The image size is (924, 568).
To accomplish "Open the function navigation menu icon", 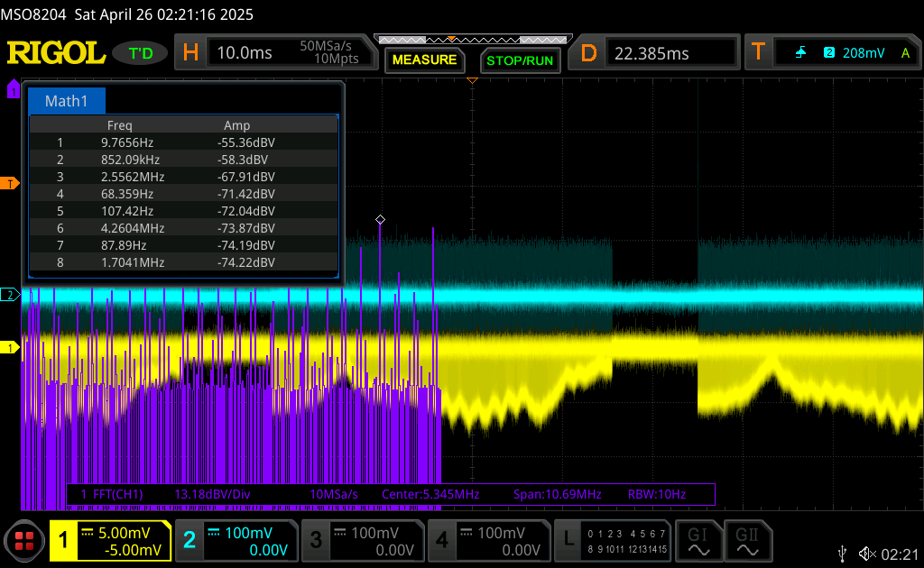I will [24, 541].
